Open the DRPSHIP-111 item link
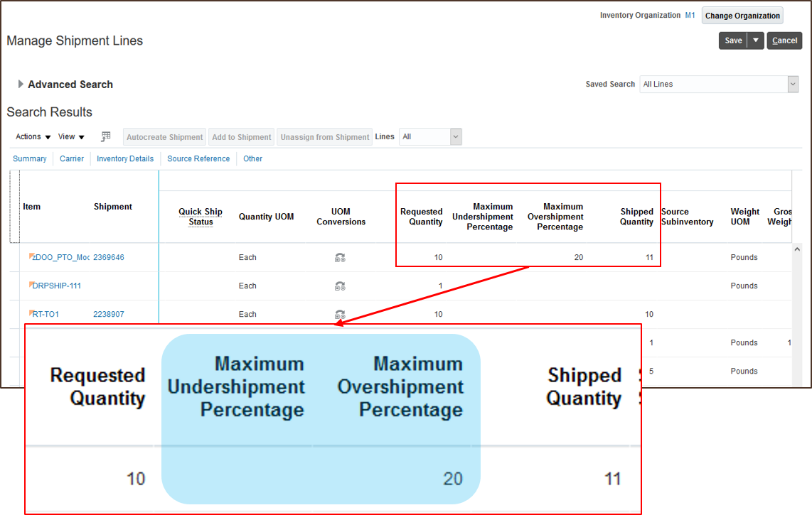 pos(56,286)
